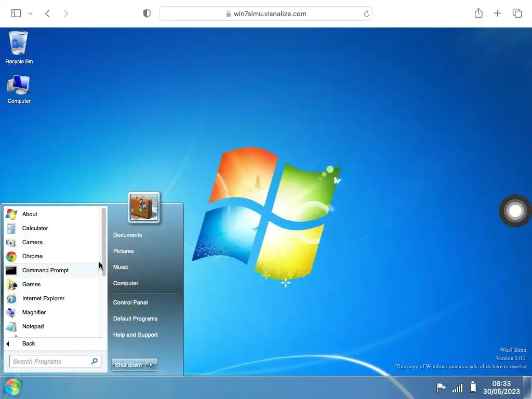Viewport: 532px width, 399px height.
Task: Click the ads notice link to resolve
Action: coord(461,366)
